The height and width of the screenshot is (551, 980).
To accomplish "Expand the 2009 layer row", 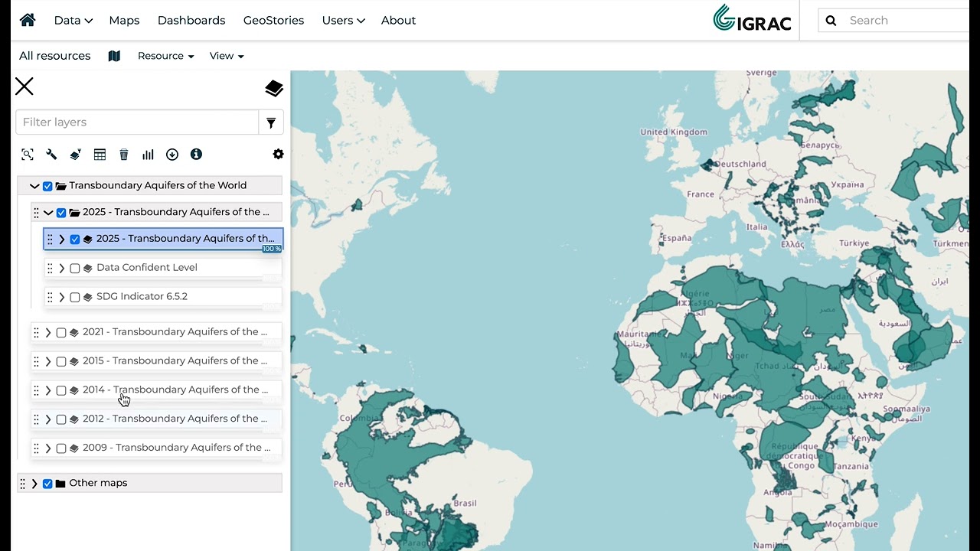I will 48,448.
